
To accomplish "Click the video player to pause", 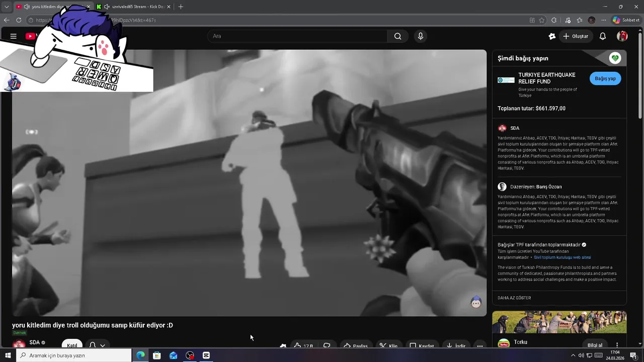I will (x=249, y=183).
